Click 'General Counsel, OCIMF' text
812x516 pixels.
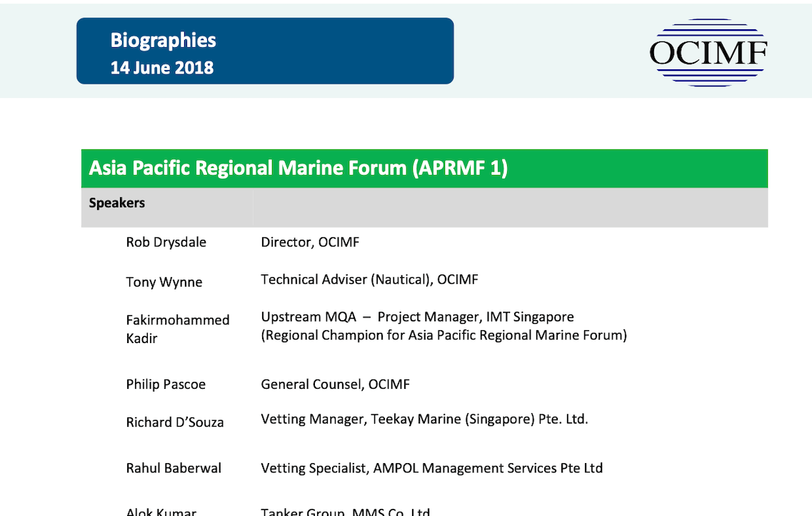pos(335,384)
